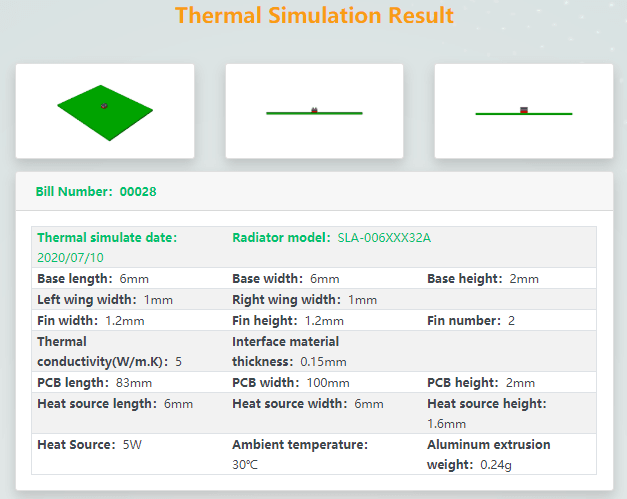The height and width of the screenshot is (499, 627).
Task: Click radiator model SLA-006XXX32A
Action: 384,238
